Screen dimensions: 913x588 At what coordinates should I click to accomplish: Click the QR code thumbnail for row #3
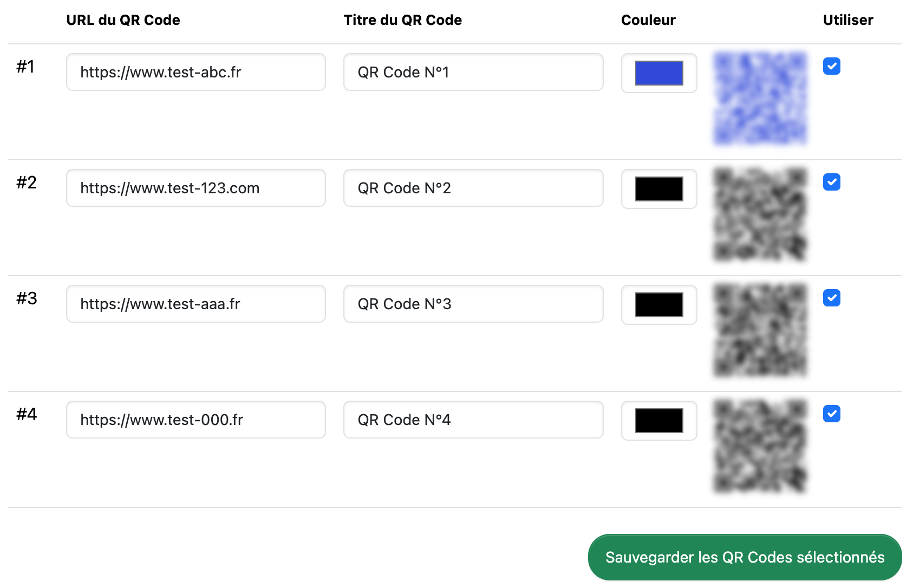pyautogui.click(x=759, y=330)
